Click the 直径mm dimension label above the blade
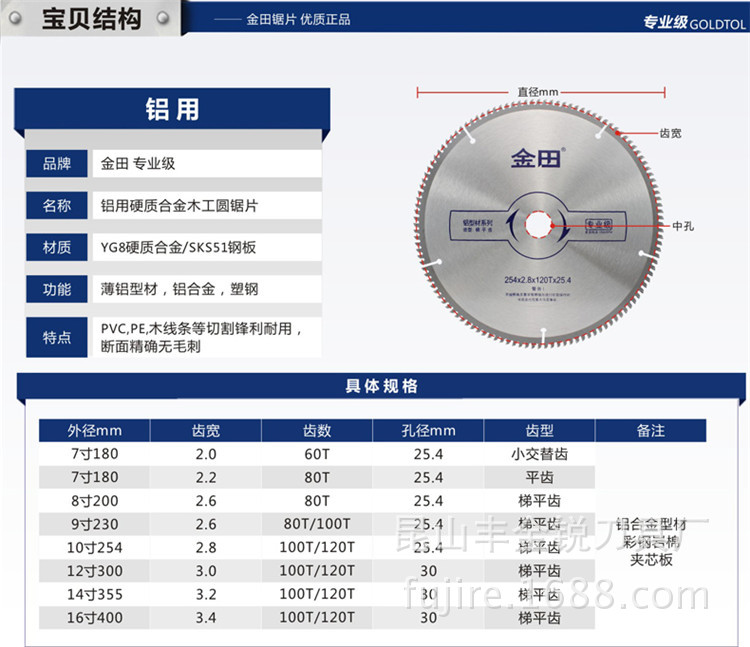The width and height of the screenshot is (750, 647). tap(538, 91)
